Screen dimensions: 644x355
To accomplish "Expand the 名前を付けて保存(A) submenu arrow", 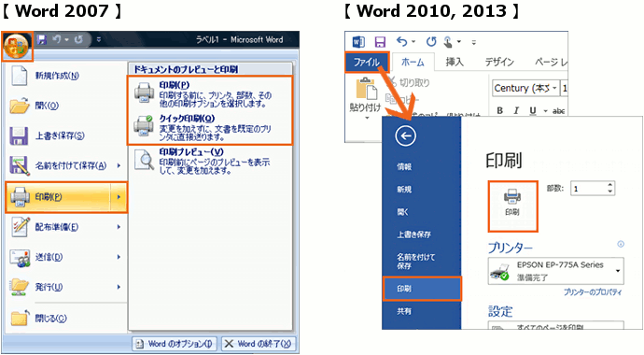I will click(x=119, y=165).
